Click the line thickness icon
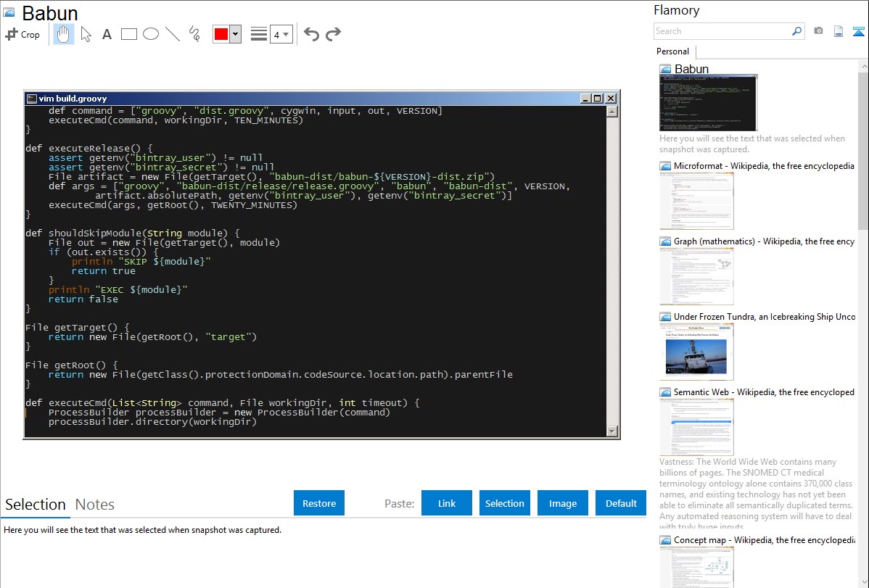The image size is (869, 588). click(x=259, y=34)
